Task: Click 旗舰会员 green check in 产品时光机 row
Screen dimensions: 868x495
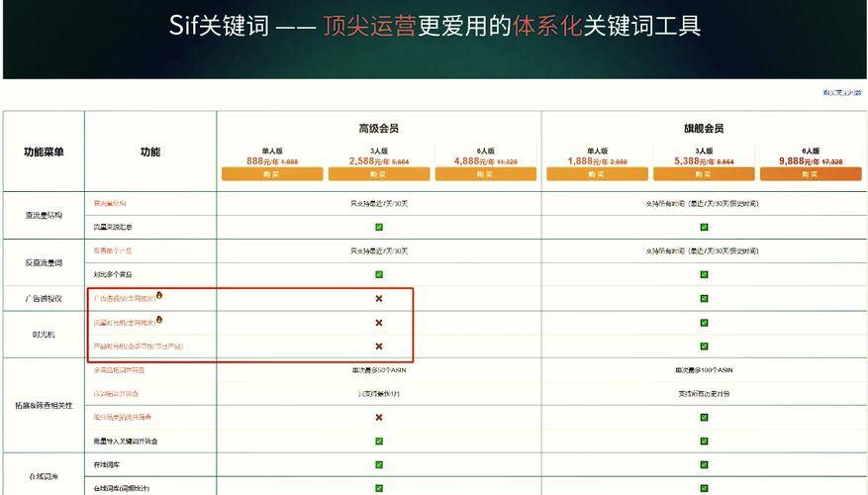Action: 704,346
